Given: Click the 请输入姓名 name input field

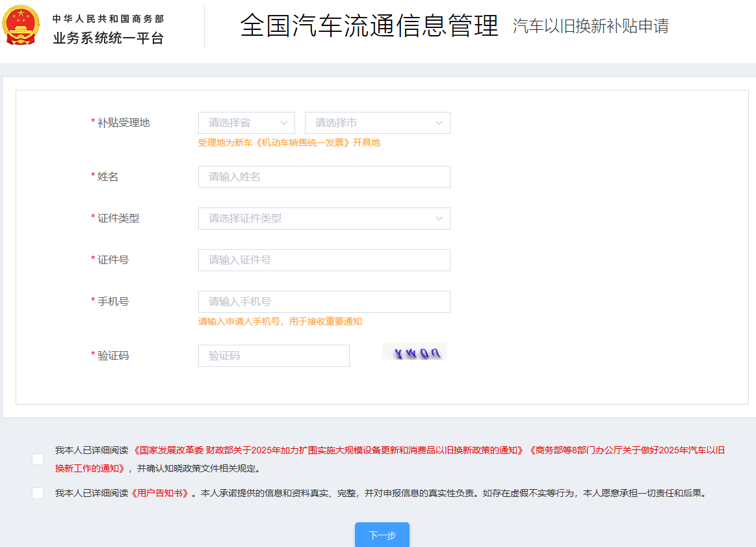Looking at the screenshot, I should click(x=324, y=177).
